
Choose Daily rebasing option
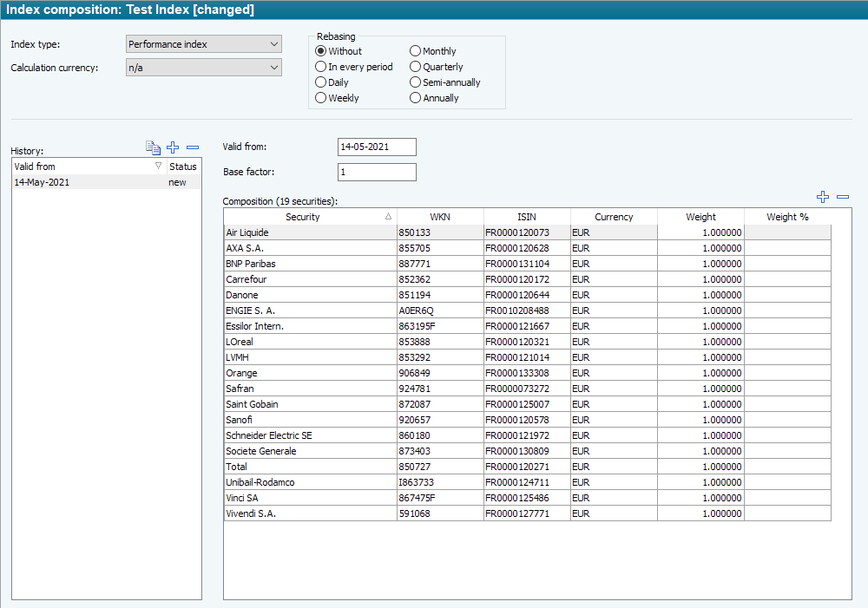[321, 82]
